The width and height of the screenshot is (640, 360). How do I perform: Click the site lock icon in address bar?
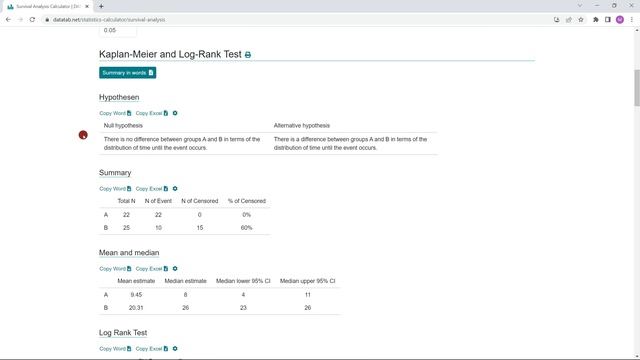(x=47, y=20)
